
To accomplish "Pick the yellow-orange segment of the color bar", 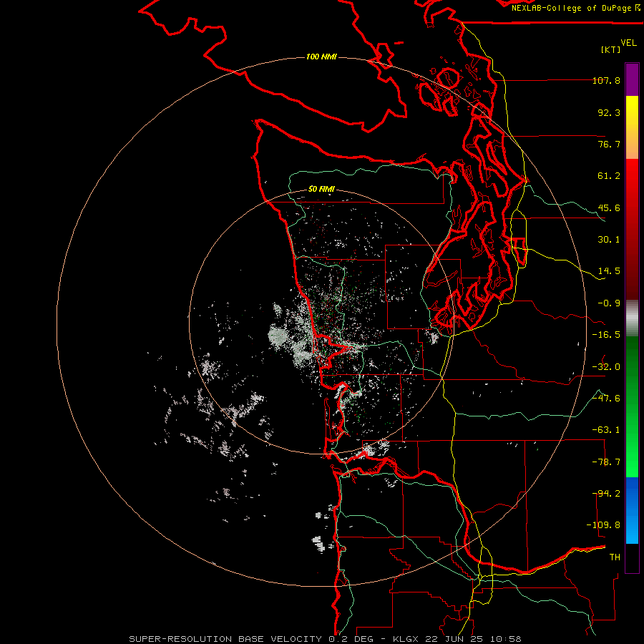I will click(x=632, y=127).
